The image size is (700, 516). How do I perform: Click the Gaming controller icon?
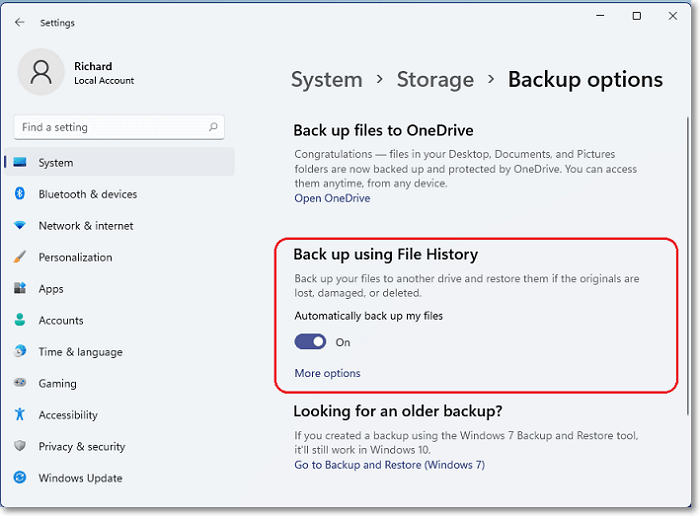coord(20,383)
